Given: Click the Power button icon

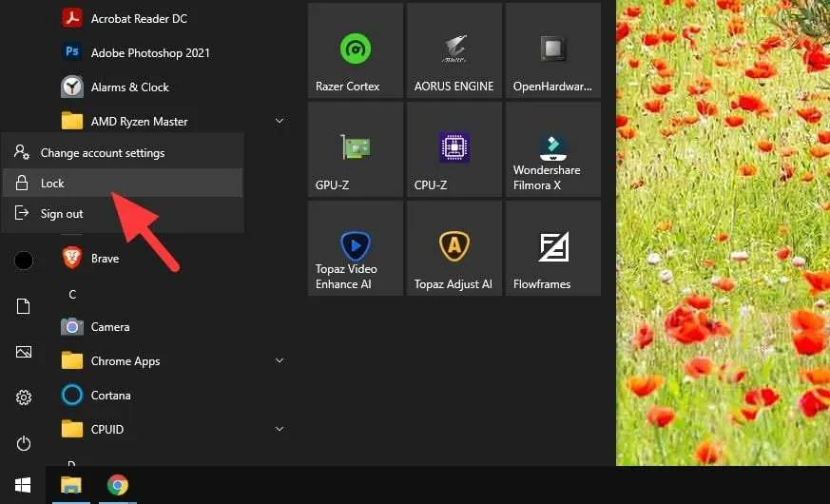Looking at the screenshot, I should (x=23, y=444).
